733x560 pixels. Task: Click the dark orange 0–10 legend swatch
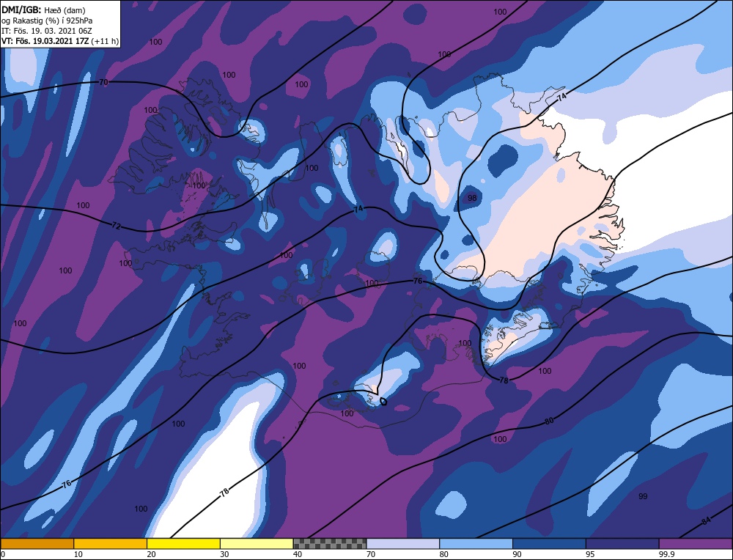(x=37, y=543)
